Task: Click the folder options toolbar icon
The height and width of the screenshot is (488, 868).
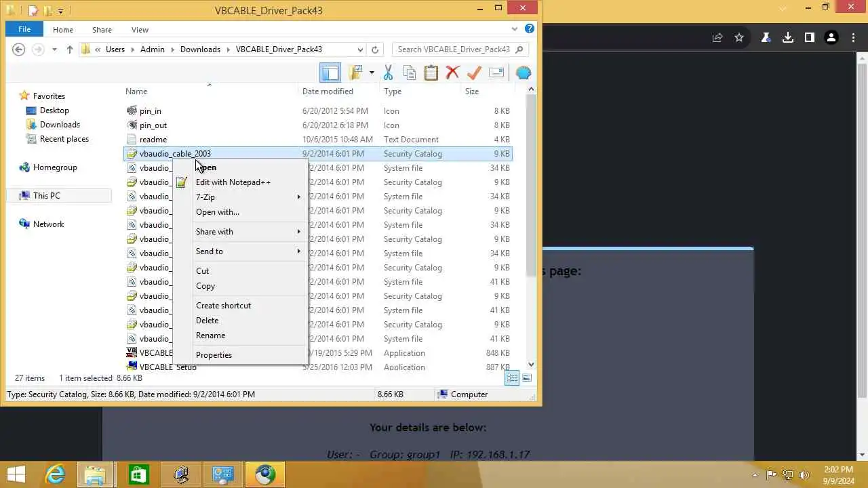Action: tap(355, 73)
